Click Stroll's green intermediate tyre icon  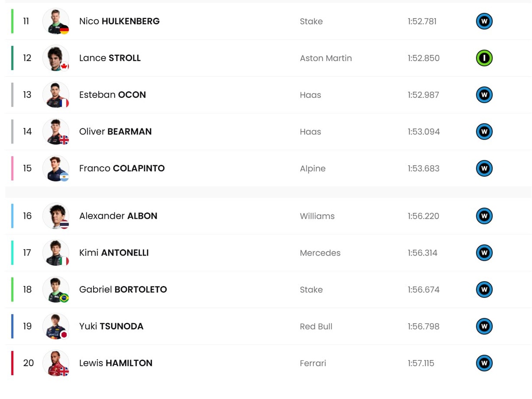point(484,58)
